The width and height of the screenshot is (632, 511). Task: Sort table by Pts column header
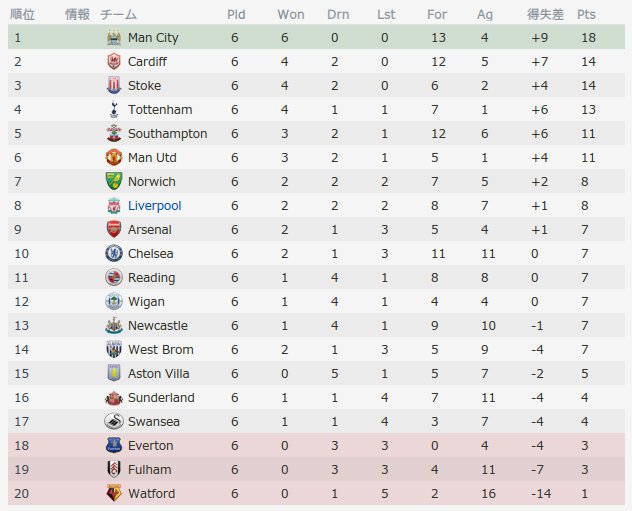pyautogui.click(x=586, y=15)
